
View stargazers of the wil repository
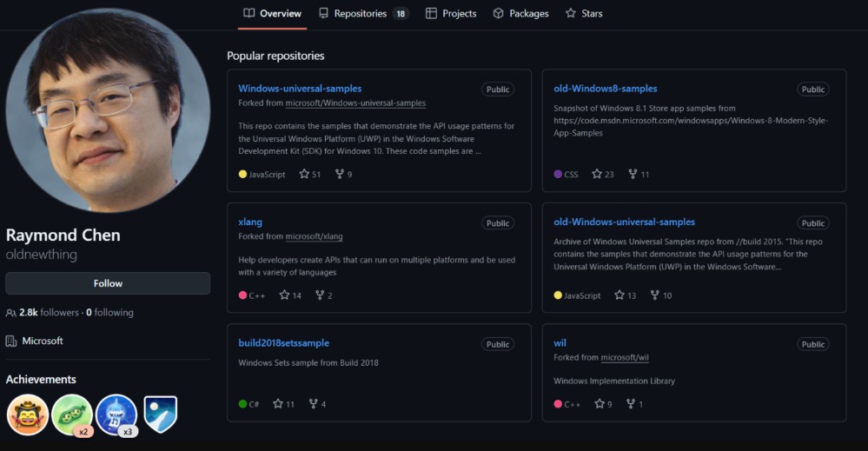pyautogui.click(x=604, y=404)
